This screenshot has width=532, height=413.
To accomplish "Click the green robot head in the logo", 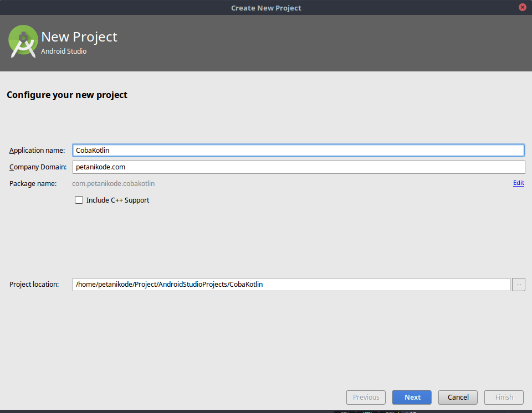I will (23, 39).
